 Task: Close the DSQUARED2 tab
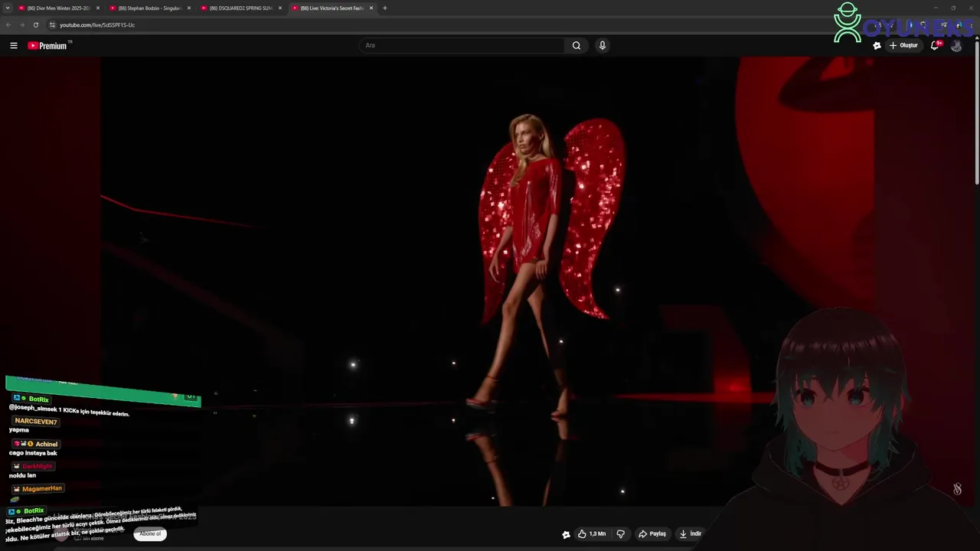[280, 8]
